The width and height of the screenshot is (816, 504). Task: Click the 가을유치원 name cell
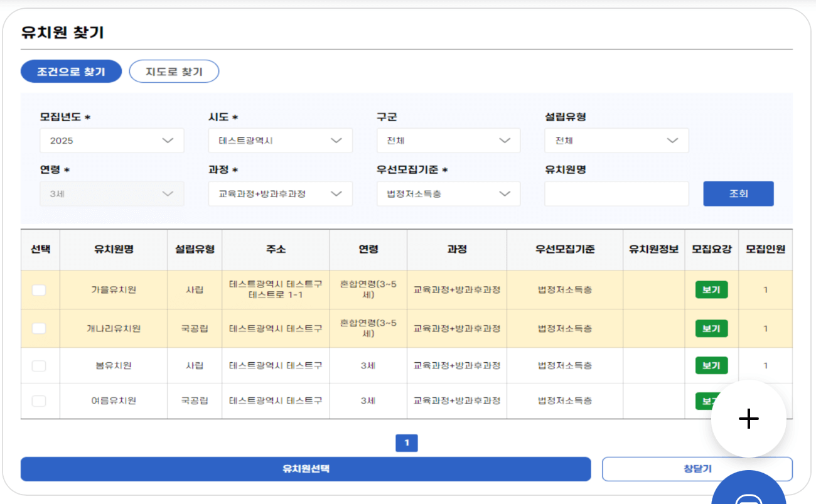[x=114, y=290]
